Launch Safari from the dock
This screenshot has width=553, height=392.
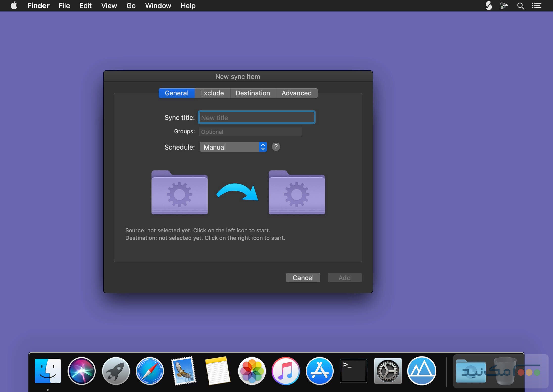pyautogui.click(x=150, y=371)
